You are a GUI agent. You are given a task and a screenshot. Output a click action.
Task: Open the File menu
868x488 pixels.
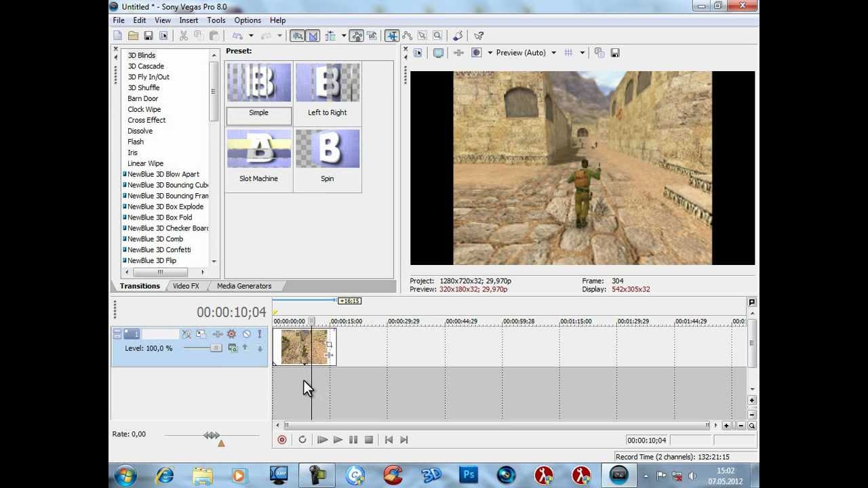pyautogui.click(x=119, y=20)
